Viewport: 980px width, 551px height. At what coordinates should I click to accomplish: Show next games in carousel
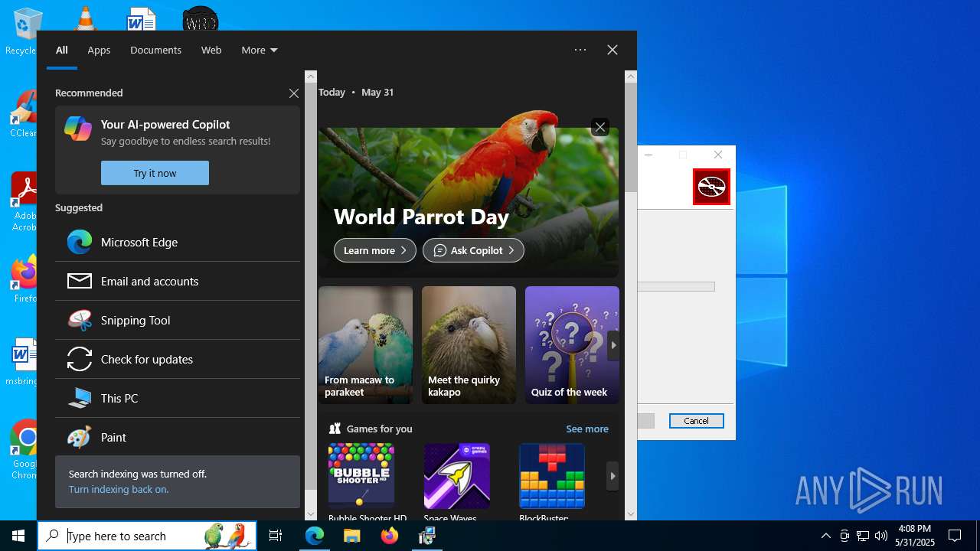tap(612, 476)
